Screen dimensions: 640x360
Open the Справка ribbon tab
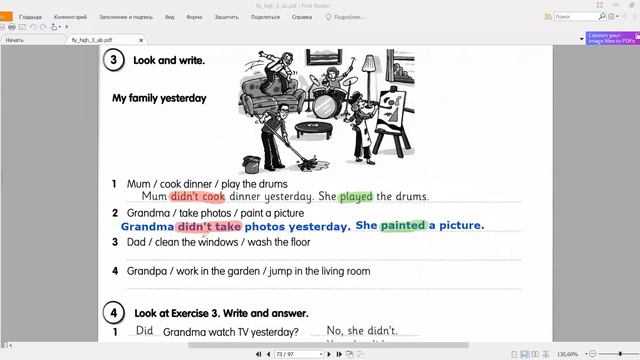[302, 17]
